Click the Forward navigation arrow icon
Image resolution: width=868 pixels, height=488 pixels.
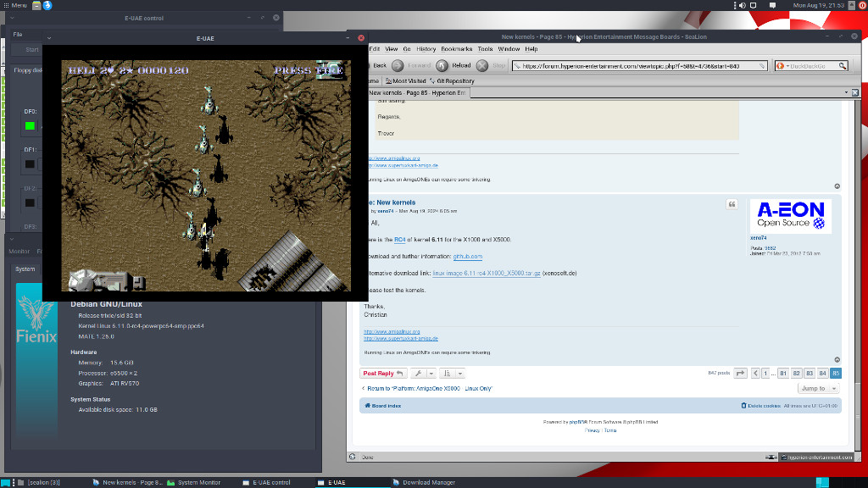pos(398,66)
